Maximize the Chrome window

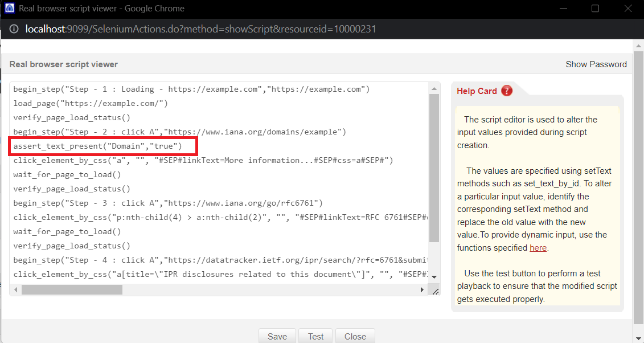click(595, 9)
